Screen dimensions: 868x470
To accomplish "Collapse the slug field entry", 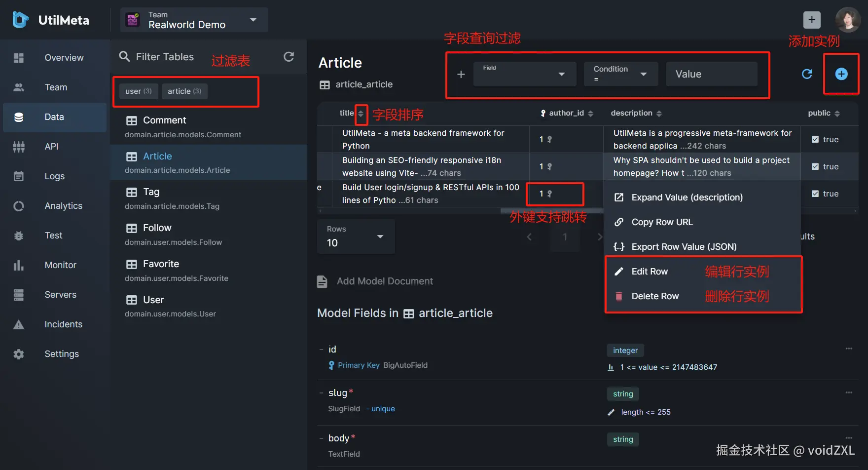I will (321, 393).
